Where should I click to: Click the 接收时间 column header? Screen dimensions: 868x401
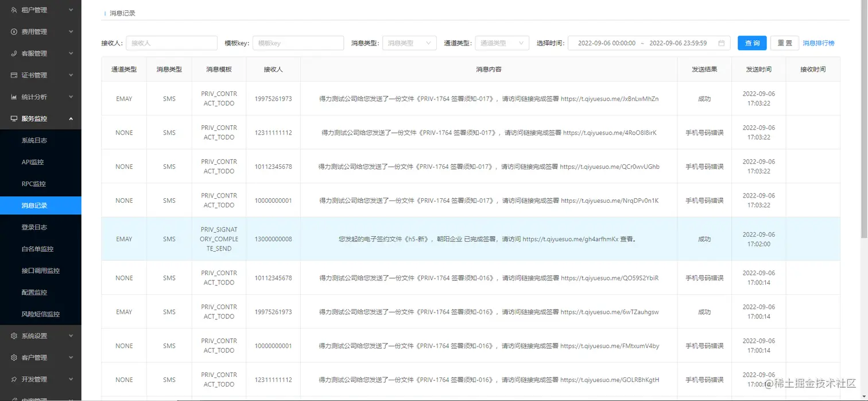tap(813, 70)
